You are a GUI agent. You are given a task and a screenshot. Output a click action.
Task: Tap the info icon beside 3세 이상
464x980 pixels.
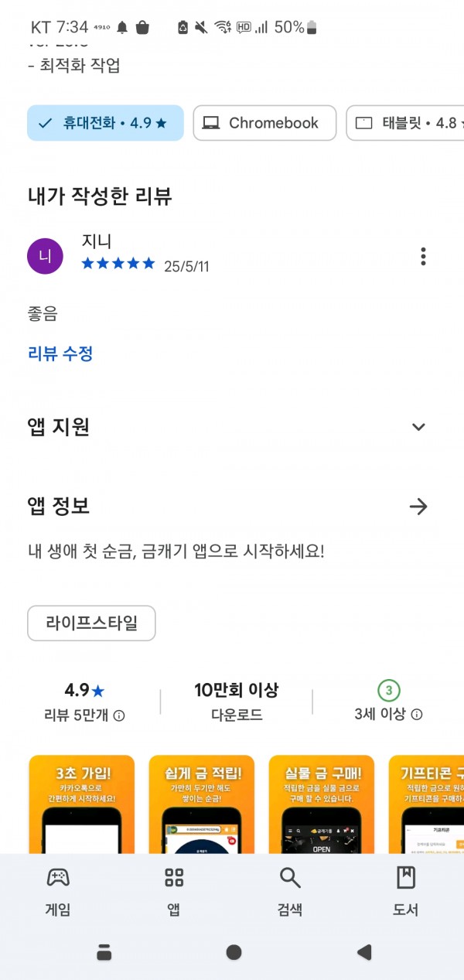[x=417, y=714]
